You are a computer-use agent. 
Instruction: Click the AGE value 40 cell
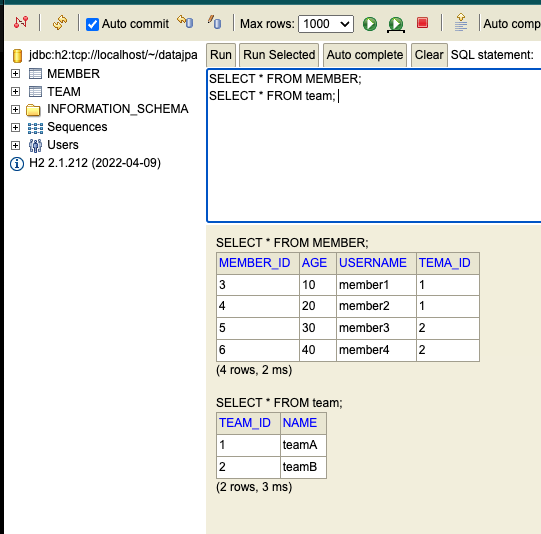click(x=318, y=350)
